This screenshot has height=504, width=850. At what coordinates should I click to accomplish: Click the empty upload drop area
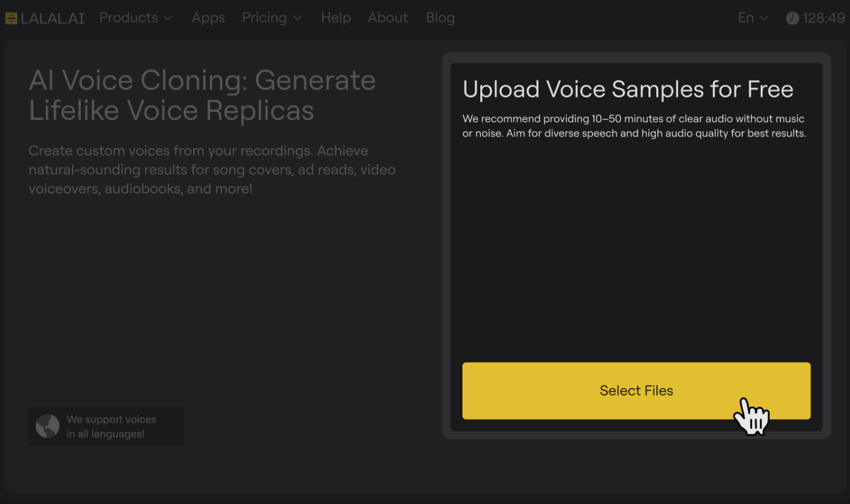(x=636, y=250)
